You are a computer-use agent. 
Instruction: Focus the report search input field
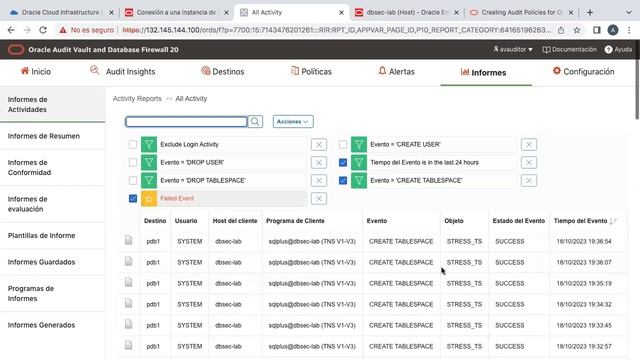pyautogui.click(x=186, y=122)
